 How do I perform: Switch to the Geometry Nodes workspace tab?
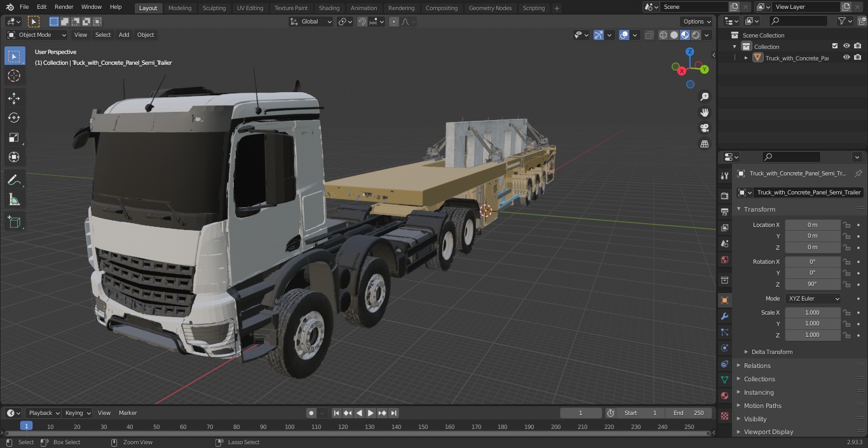pos(490,8)
